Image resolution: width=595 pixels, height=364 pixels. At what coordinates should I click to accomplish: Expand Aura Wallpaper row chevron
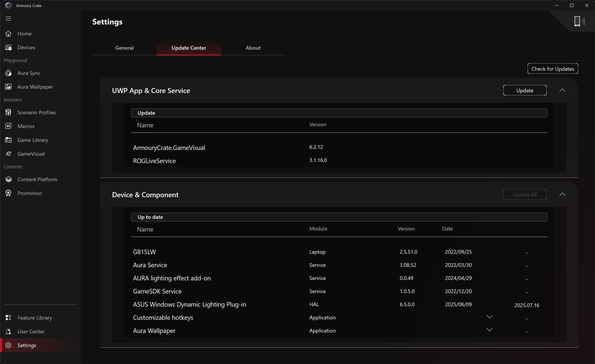point(489,330)
